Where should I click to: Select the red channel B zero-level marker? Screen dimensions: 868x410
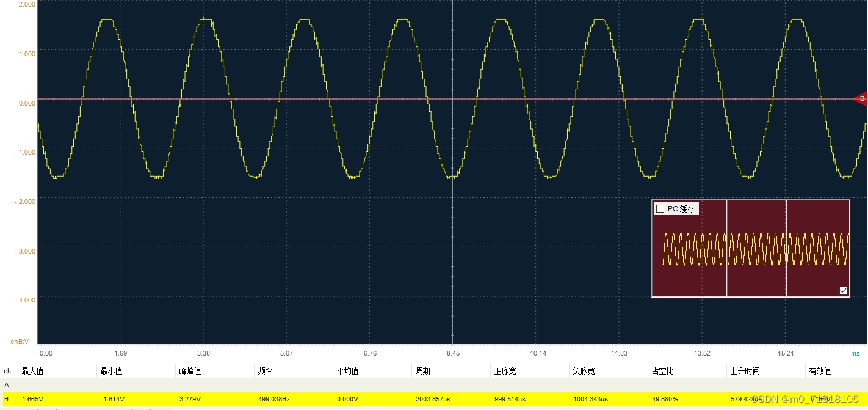pyautogui.click(x=860, y=98)
